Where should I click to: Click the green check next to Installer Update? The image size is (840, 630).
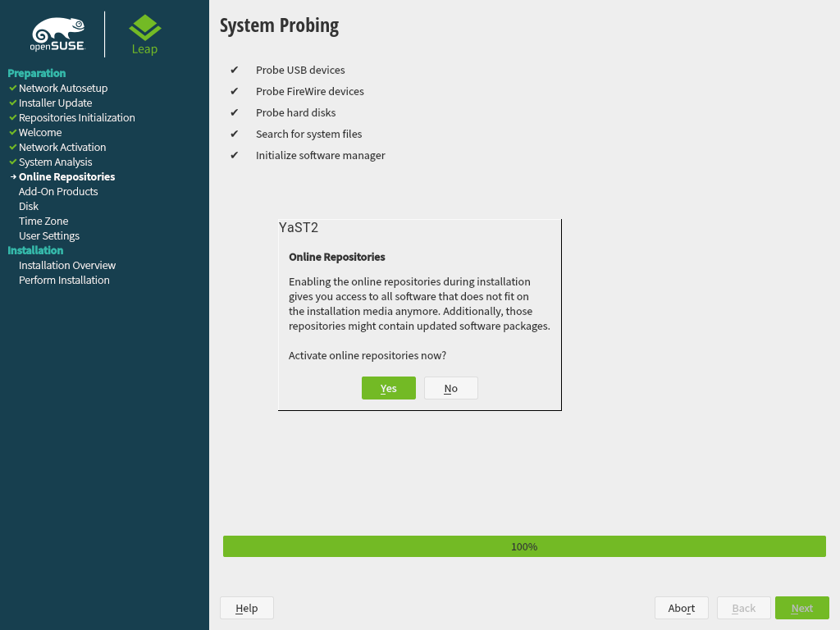point(13,103)
